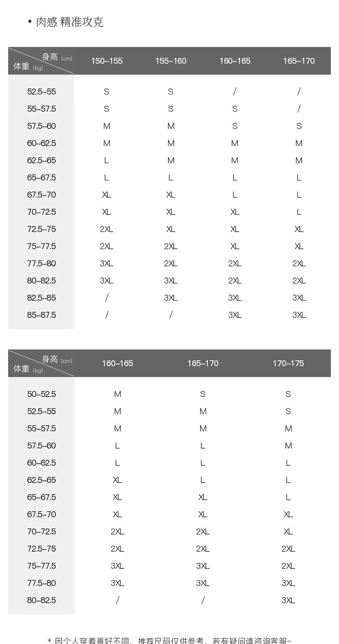339x644 pixels.
Task: Click the slash cell in upper table's 55–57.5 row
Action: [299, 109]
